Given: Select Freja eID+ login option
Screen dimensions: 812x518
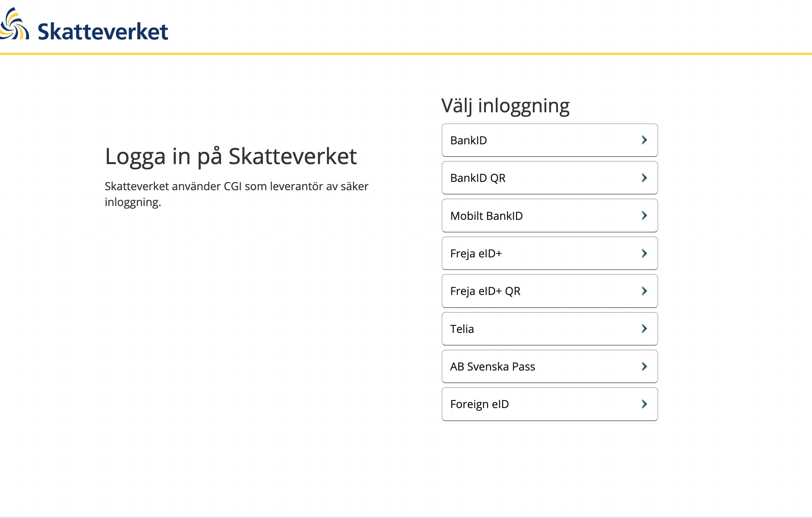Looking at the screenshot, I should (x=549, y=253).
